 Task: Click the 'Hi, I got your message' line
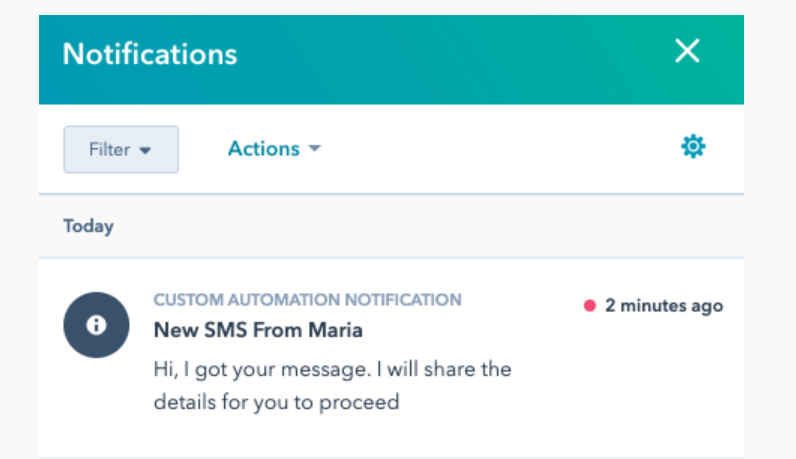click(333, 369)
